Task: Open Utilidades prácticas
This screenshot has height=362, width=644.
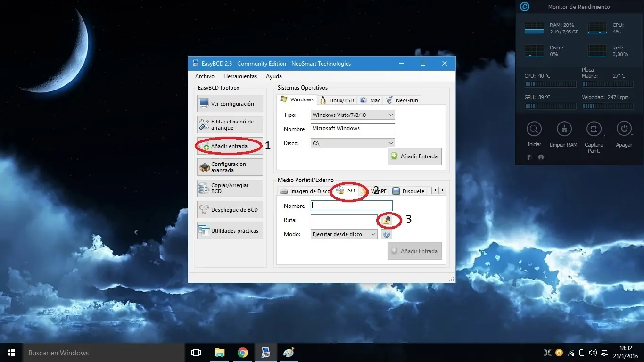Action: coord(230,231)
